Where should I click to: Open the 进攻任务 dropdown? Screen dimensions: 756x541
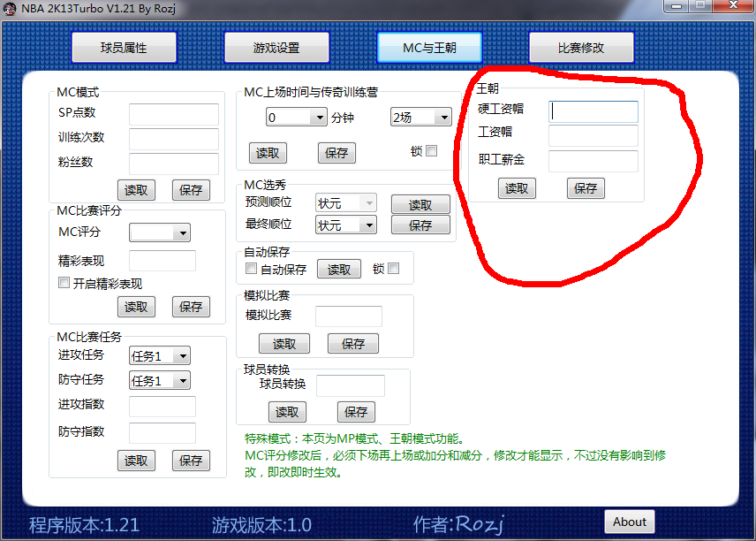[x=160, y=355]
